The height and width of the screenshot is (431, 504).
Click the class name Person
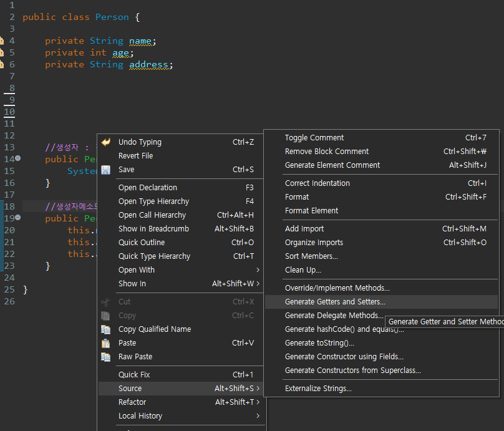pyautogui.click(x=112, y=17)
